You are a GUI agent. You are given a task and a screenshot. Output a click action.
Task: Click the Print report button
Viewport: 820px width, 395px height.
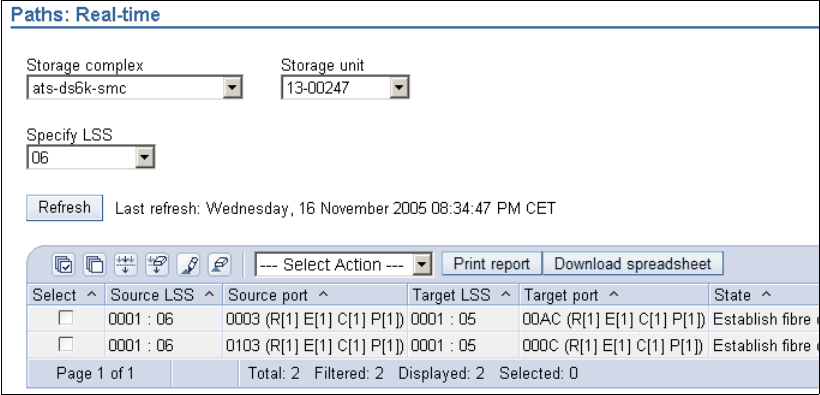pos(492,264)
